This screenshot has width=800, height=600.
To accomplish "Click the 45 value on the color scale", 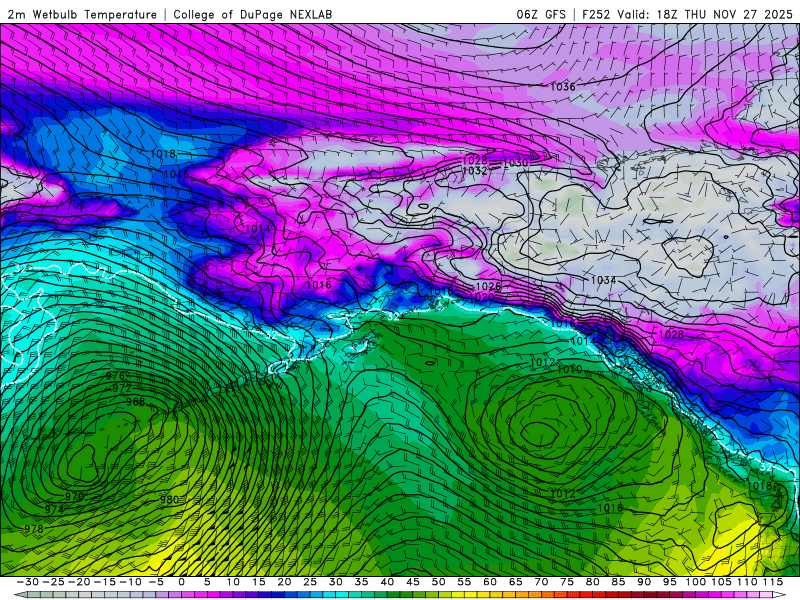I will pos(413,582).
